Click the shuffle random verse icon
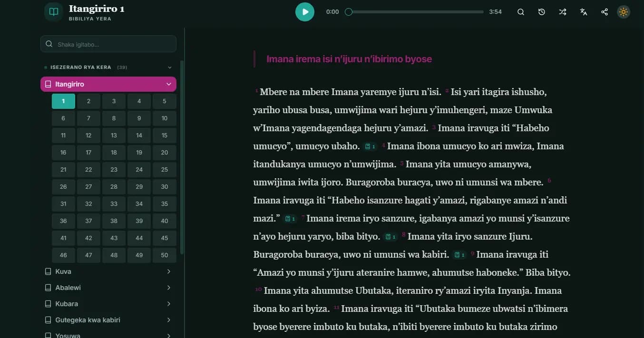 click(x=563, y=12)
